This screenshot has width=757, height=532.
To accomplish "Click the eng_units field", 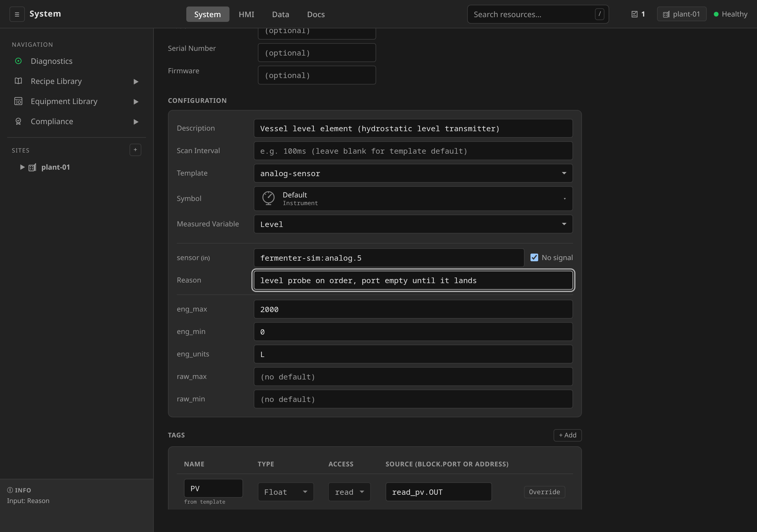I will coord(413,354).
